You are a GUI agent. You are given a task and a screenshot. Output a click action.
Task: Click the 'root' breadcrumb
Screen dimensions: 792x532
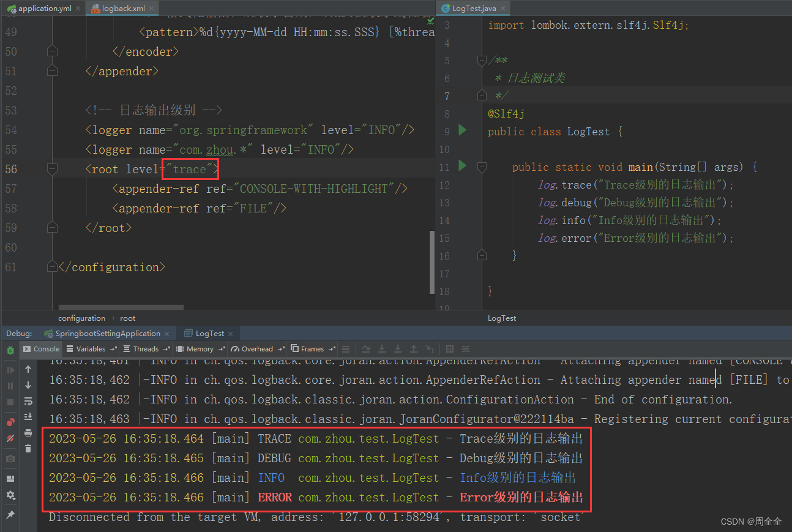[127, 318]
